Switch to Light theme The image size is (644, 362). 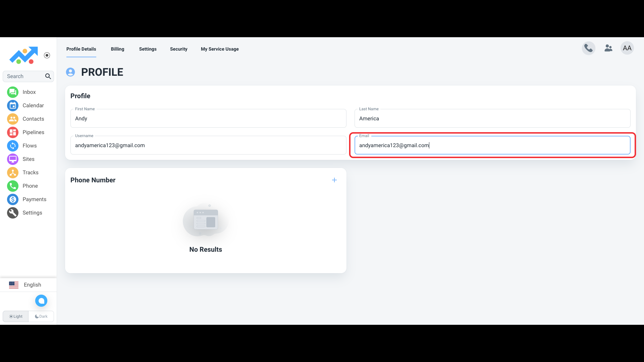tap(16, 316)
